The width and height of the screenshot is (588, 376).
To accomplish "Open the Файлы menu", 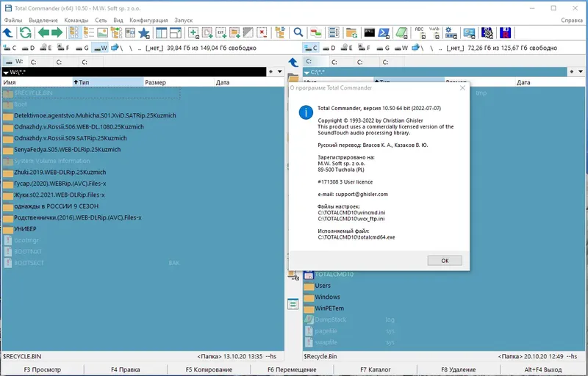I will [x=13, y=21].
